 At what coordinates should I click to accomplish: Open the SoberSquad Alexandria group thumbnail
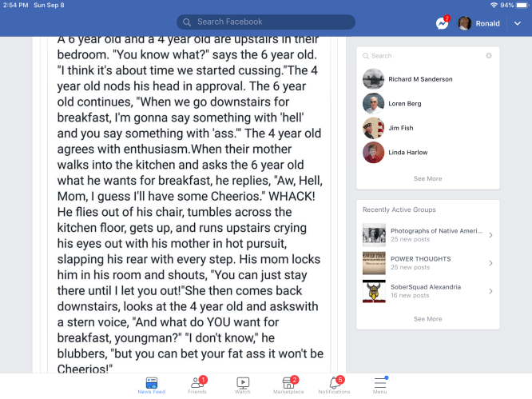pos(374,290)
